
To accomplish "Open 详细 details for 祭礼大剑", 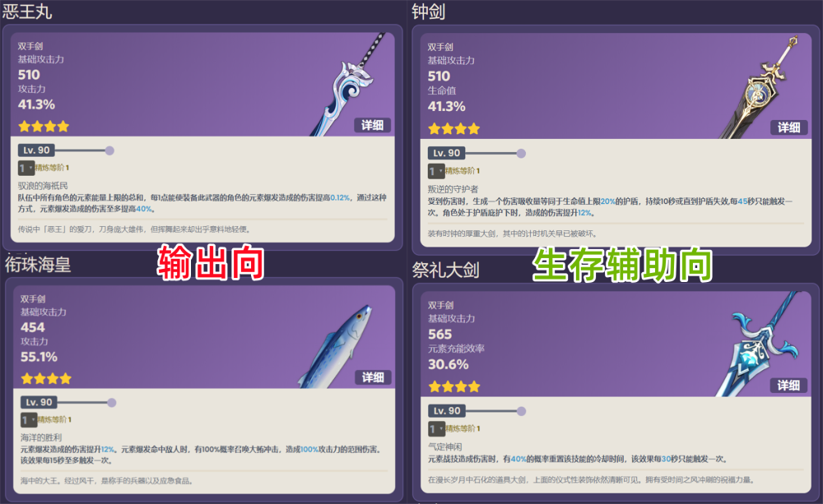I will point(788,386).
